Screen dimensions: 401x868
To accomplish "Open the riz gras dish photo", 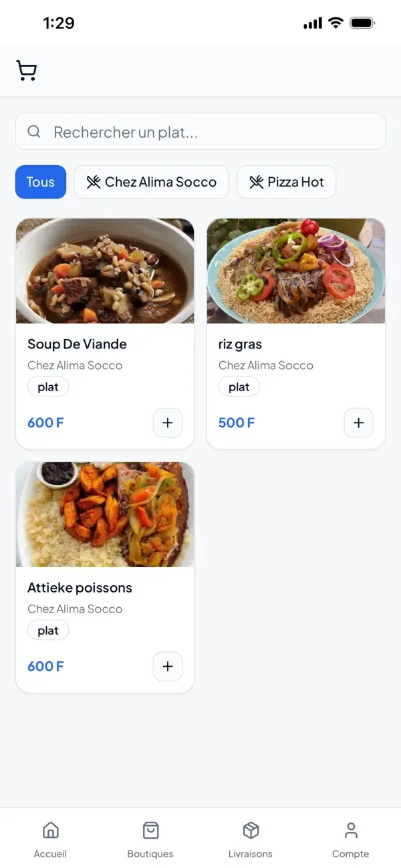I will pyautogui.click(x=295, y=271).
